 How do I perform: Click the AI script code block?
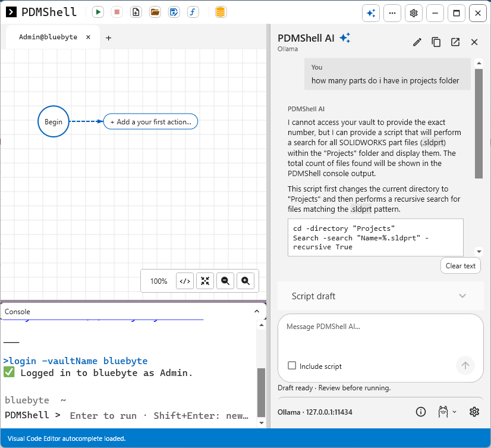pos(376,237)
